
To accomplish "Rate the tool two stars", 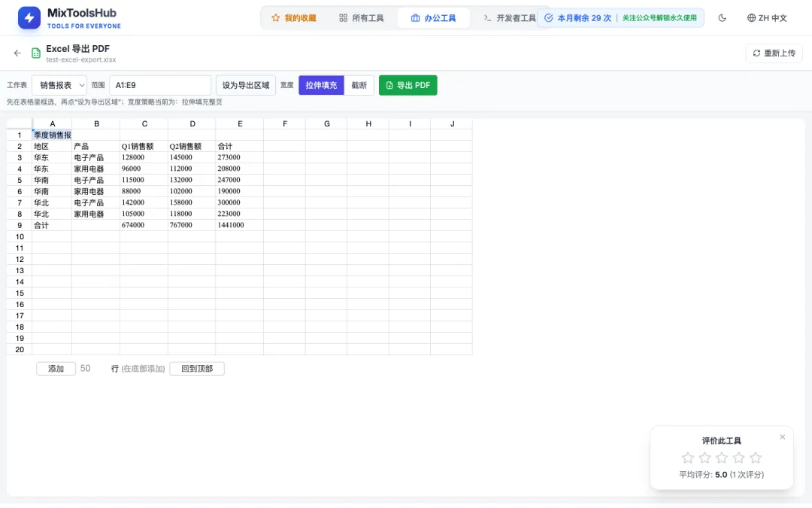I will point(704,458).
